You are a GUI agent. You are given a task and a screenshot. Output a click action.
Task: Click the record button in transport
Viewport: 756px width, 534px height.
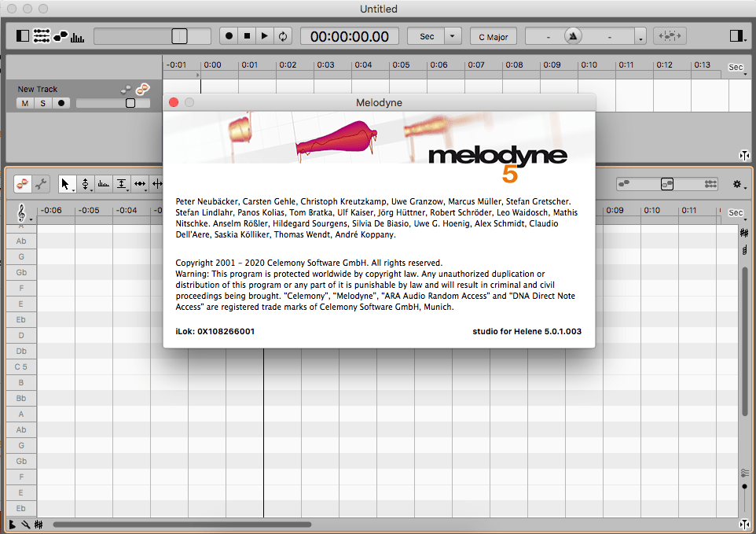(x=229, y=35)
